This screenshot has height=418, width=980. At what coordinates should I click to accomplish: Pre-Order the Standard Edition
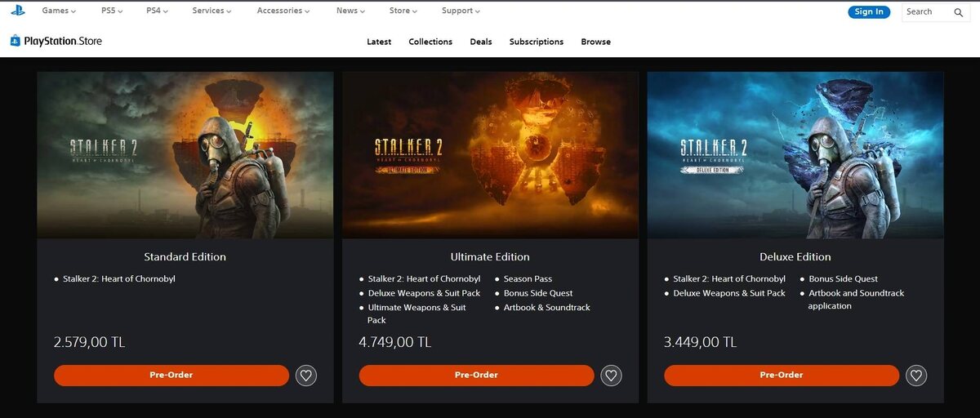click(x=171, y=376)
